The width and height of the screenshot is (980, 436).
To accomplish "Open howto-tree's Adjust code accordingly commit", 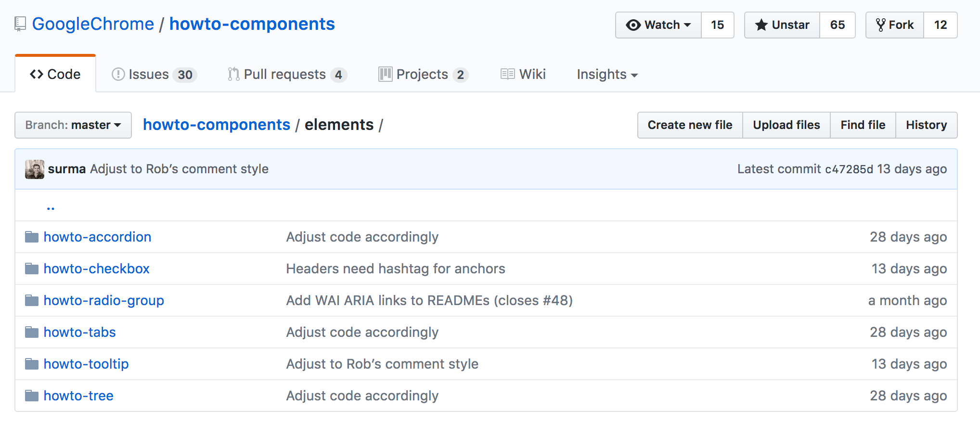I will click(362, 396).
